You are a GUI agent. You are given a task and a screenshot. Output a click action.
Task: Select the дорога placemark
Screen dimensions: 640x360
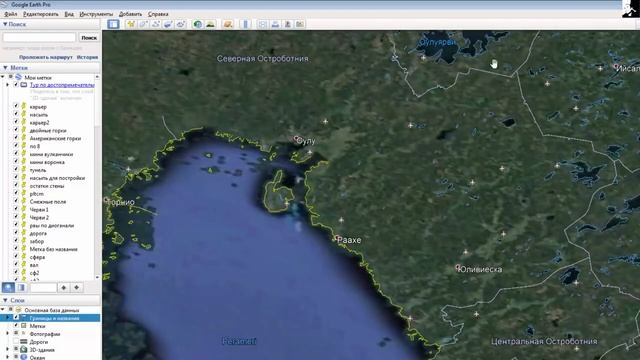[x=38, y=233]
